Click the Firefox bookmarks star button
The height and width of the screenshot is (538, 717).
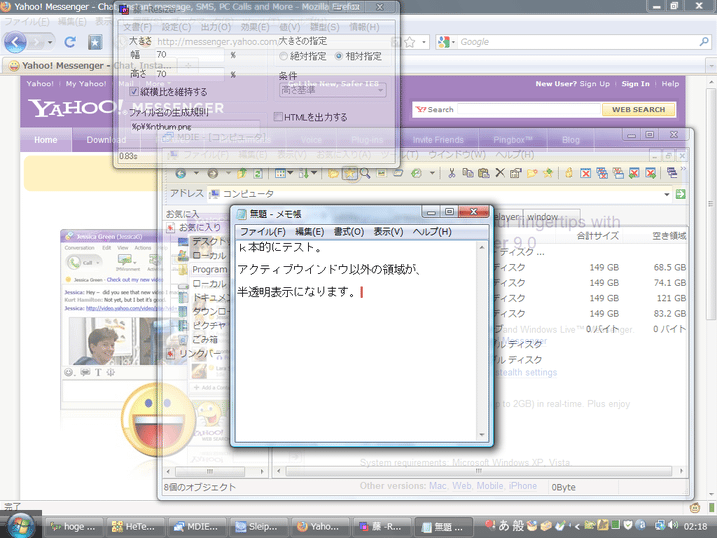click(95, 43)
